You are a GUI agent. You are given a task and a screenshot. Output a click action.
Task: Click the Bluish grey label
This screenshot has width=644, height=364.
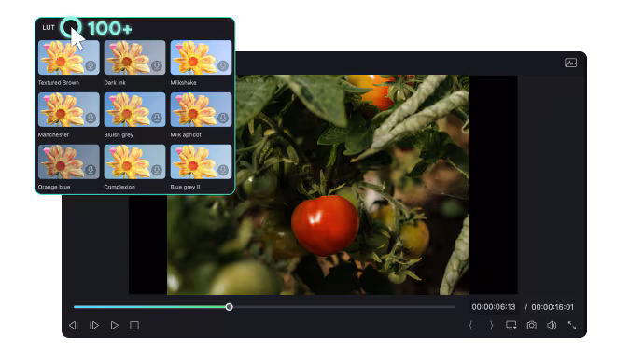coord(119,134)
